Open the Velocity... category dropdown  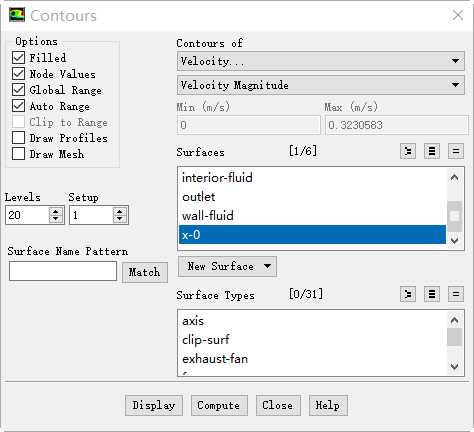click(x=321, y=61)
